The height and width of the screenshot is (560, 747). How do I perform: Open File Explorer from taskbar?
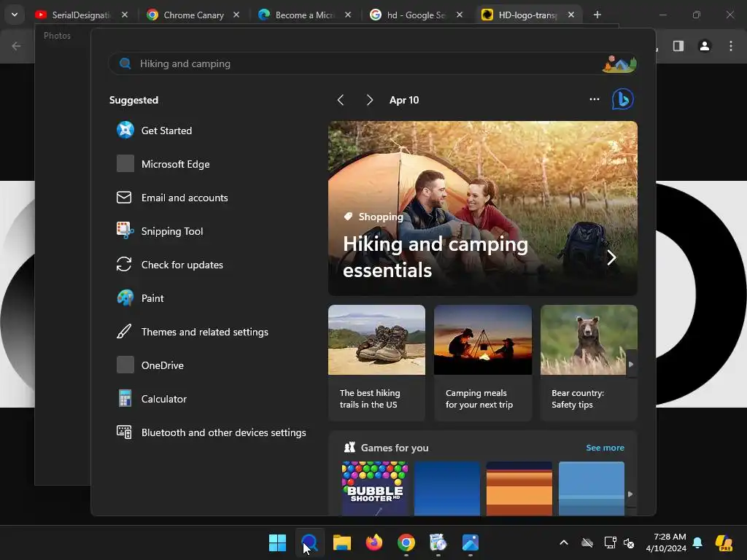point(341,542)
